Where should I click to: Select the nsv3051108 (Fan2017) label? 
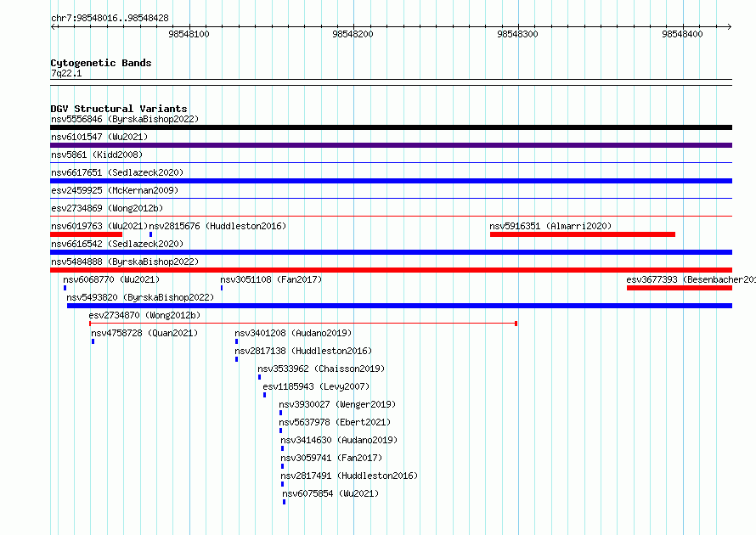point(271,279)
